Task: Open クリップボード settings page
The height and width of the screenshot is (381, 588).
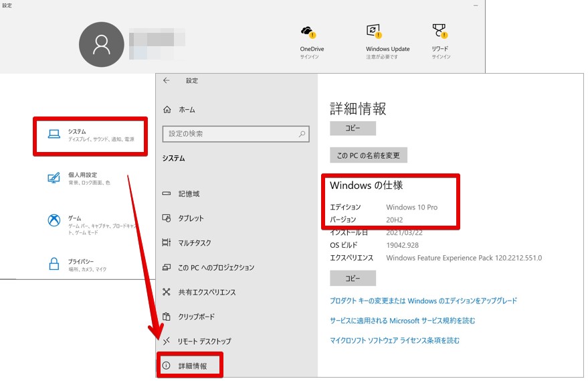Action: click(x=197, y=317)
